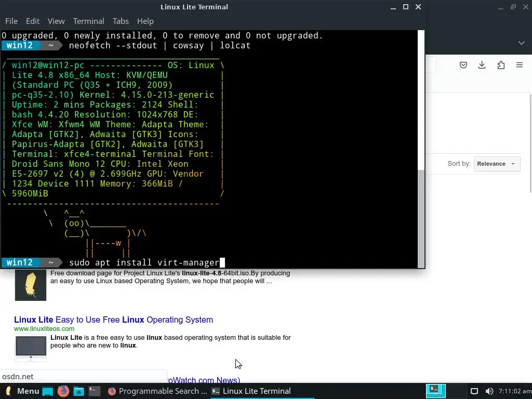532x399 pixels.
Task: Click the volume speaker tray icon
Action: click(x=489, y=391)
